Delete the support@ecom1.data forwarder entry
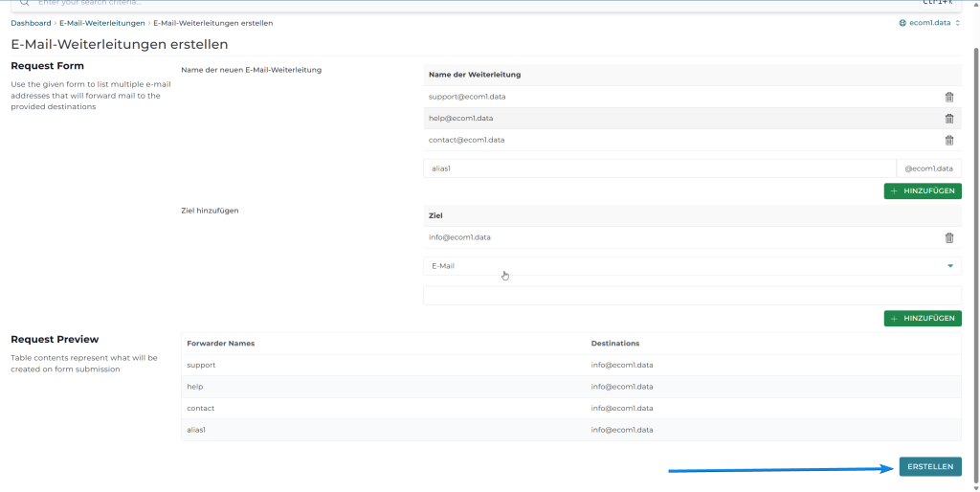This screenshot has width=980, height=492. [x=948, y=97]
